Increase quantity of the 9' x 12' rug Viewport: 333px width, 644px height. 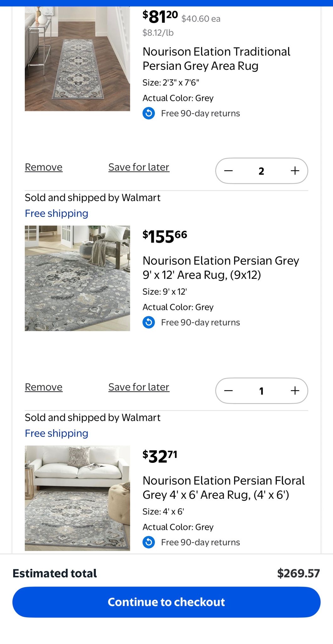pyautogui.click(x=295, y=391)
